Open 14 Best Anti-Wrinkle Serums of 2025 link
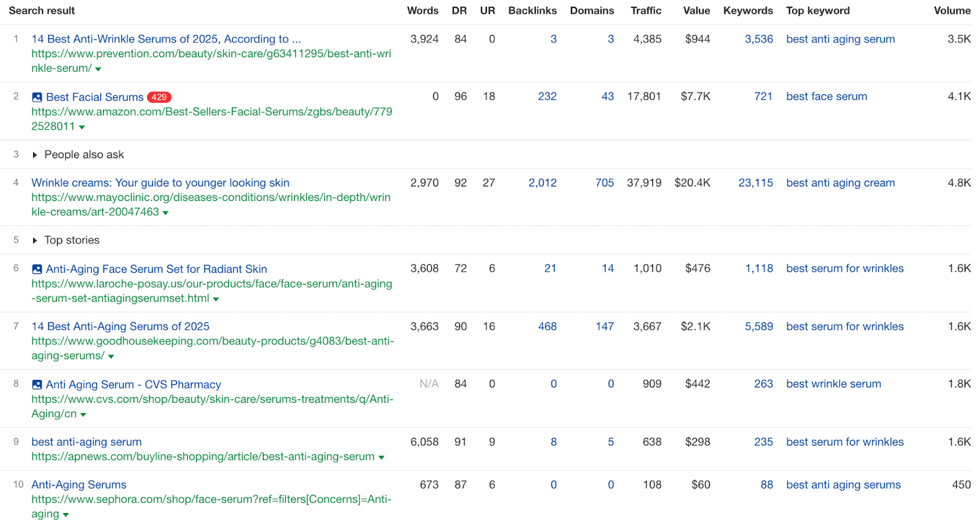This screenshot has width=980, height=524. coord(165,39)
